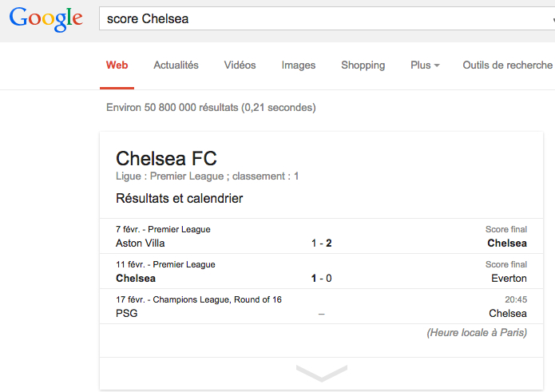
Task: Click the PSG team name
Action: (127, 313)
